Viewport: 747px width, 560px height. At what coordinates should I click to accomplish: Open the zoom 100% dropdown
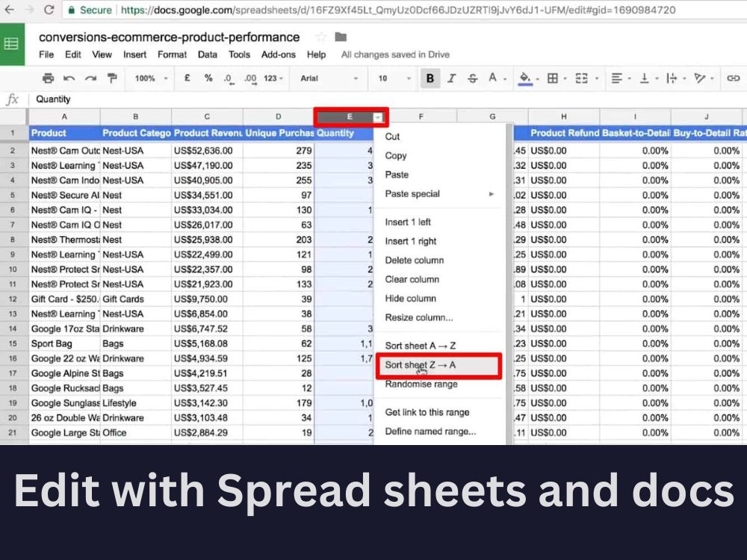pos(151,78)
